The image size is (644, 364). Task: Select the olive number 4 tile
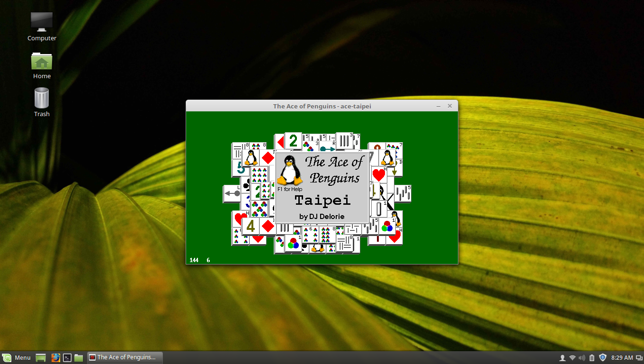point(250,227)
